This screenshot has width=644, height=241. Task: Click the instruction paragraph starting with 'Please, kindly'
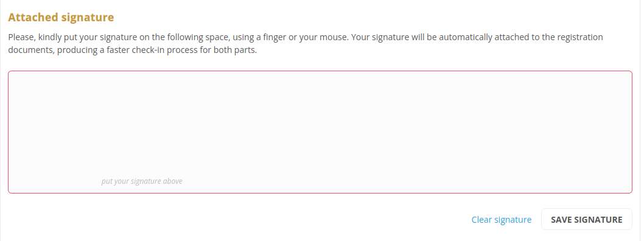pos(306,44)
